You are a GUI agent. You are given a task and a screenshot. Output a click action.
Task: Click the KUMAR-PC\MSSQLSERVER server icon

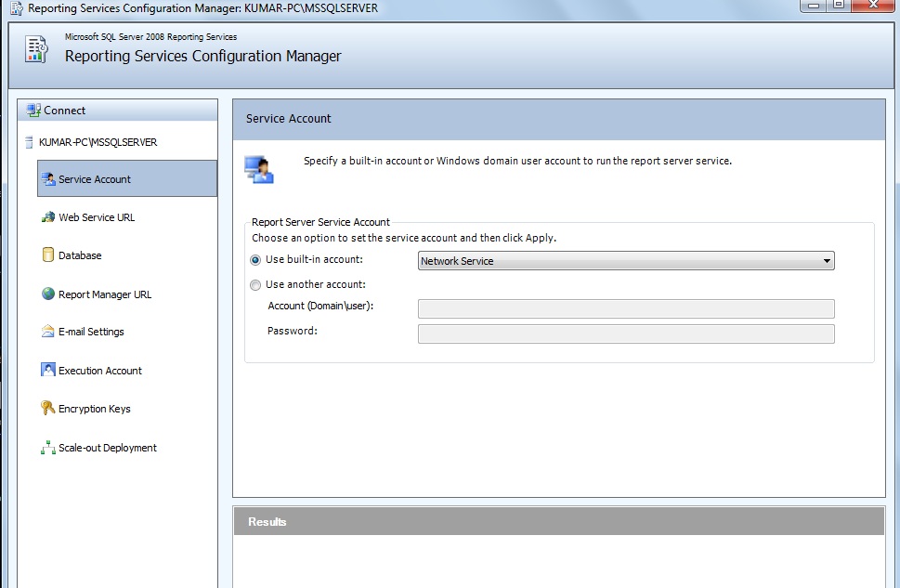tap(29, 142)
